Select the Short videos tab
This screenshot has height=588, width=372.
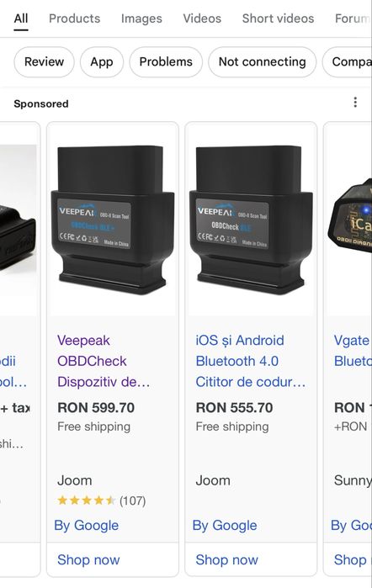[278, 19]
